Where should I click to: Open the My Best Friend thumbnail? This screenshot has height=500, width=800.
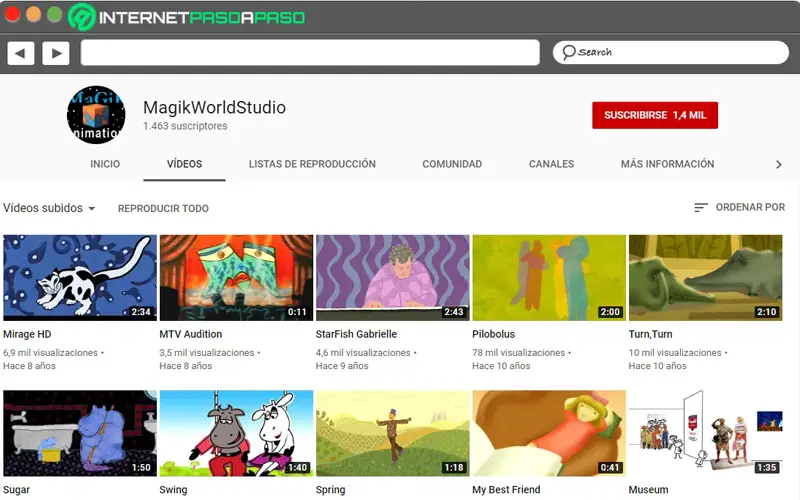(549, 433)
